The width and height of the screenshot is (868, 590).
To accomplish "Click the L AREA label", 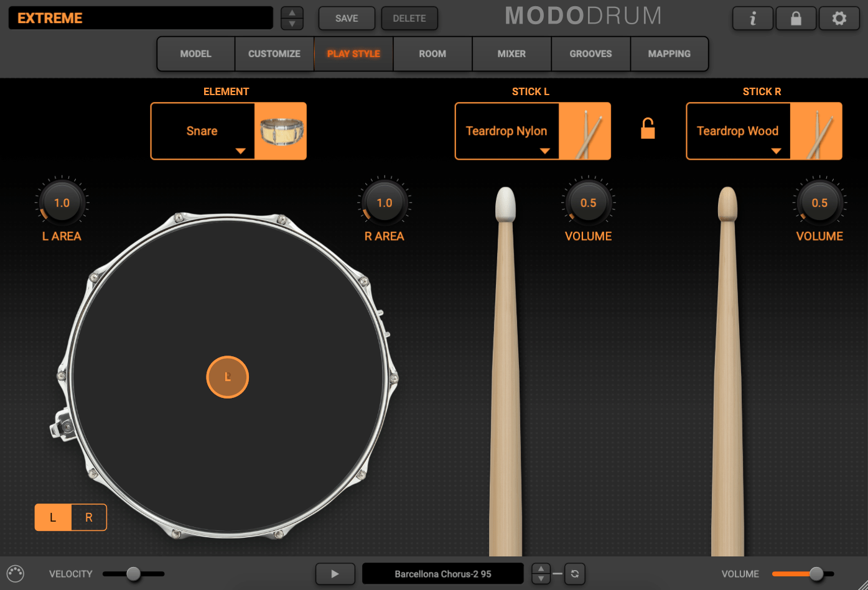I will (x=62, y=236).
